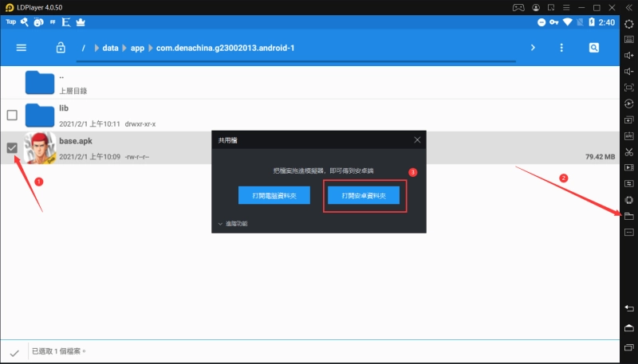The height and width of the screenshot is (364, 638).
Task: Increase volume using the sidebar speaker icon
Action: point(628,54)
